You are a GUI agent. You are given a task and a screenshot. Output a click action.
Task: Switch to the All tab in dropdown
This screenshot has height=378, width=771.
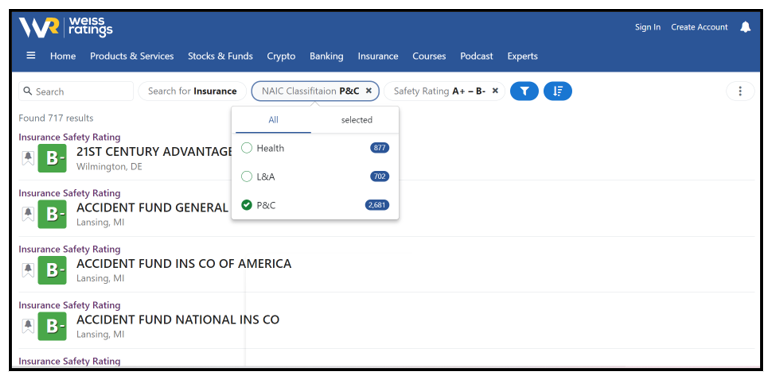pos(273,120)
